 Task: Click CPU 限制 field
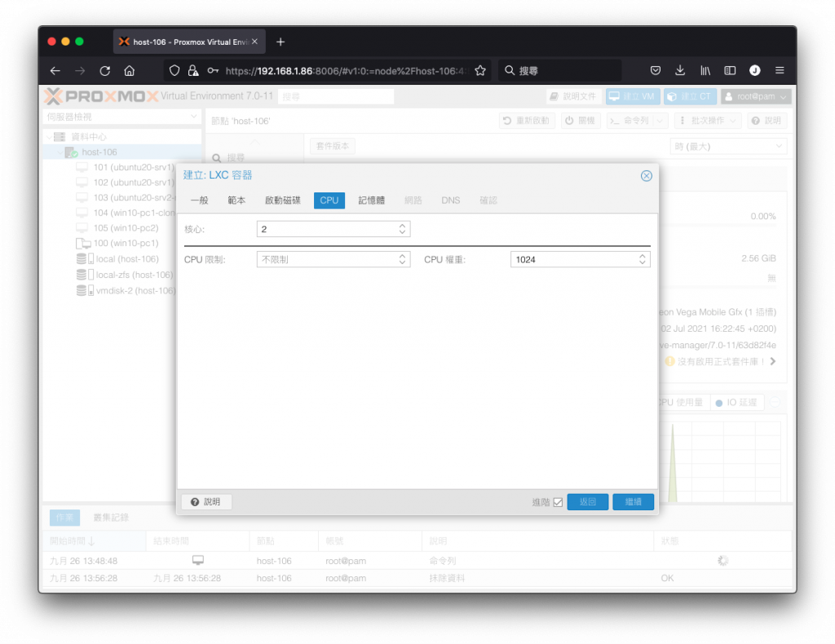coord(326,260)
